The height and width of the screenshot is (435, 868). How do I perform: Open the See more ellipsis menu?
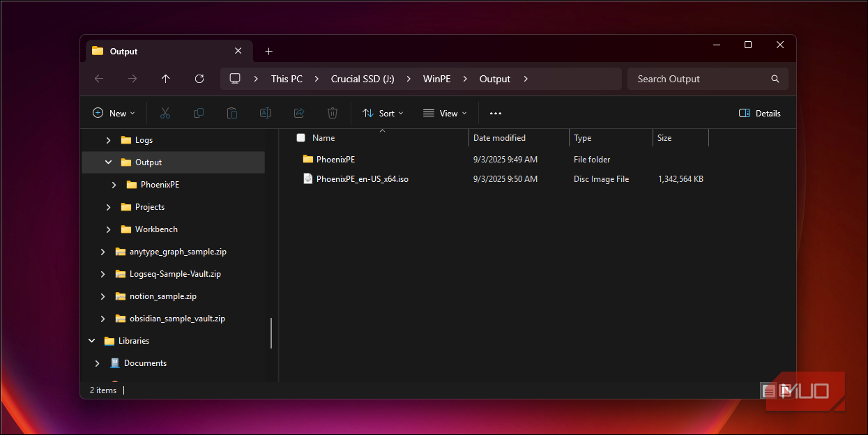pos(496,113)
